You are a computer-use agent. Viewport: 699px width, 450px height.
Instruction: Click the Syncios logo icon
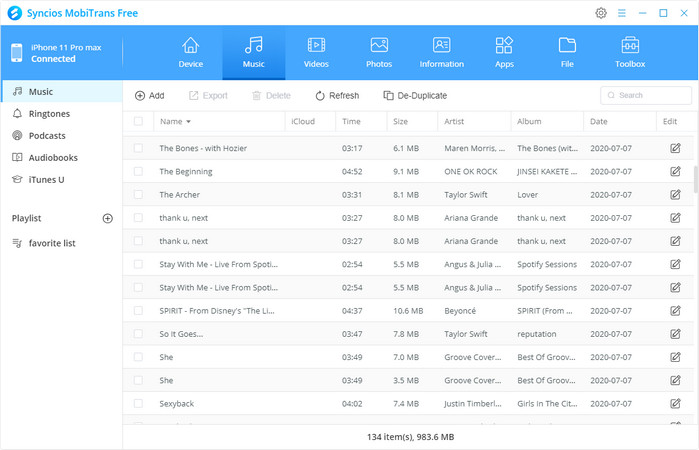point(15,13)
